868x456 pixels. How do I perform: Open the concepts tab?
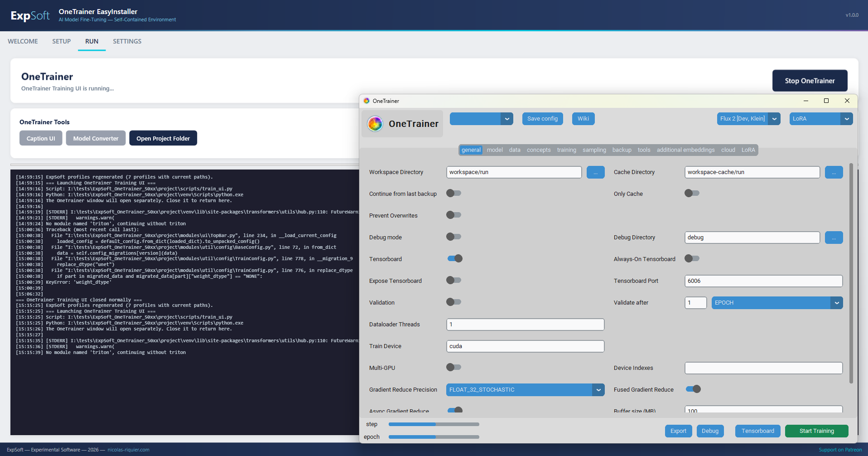pyautogui.click(x=539, y=150)
